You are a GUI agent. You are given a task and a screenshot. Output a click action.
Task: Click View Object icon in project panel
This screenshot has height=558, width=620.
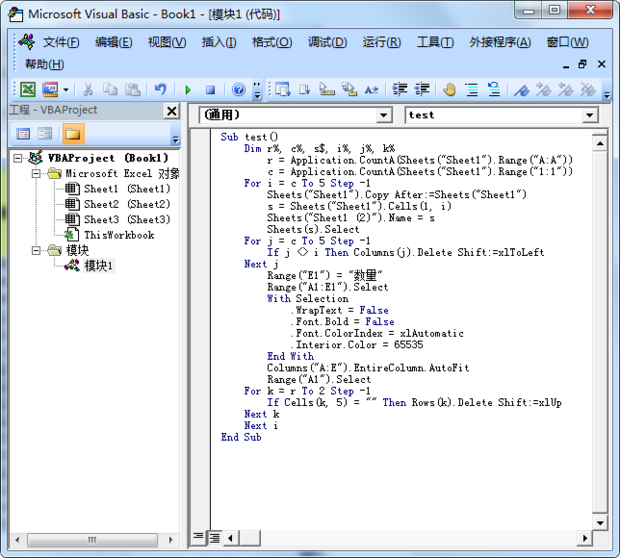coord(45,134)
